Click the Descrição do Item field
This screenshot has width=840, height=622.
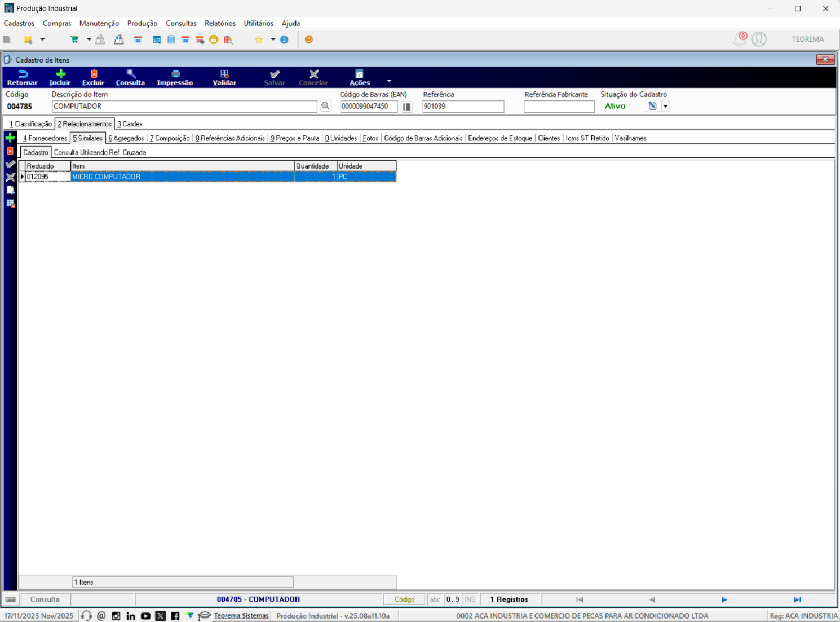click(x=184, y=106)
